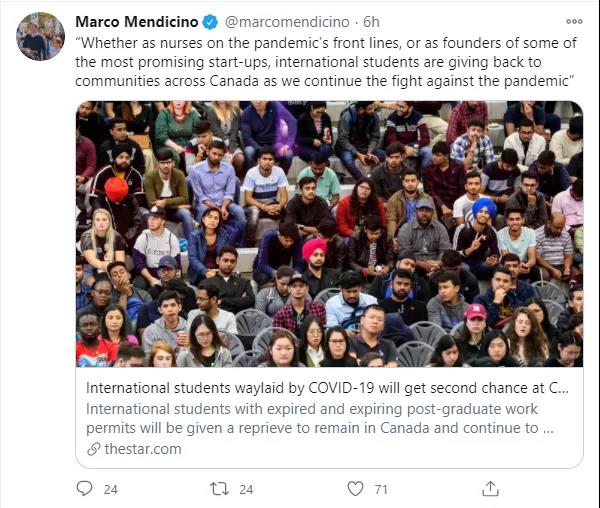Open the three-dot more options menu

pyautogui.click(x=574, y=21)
